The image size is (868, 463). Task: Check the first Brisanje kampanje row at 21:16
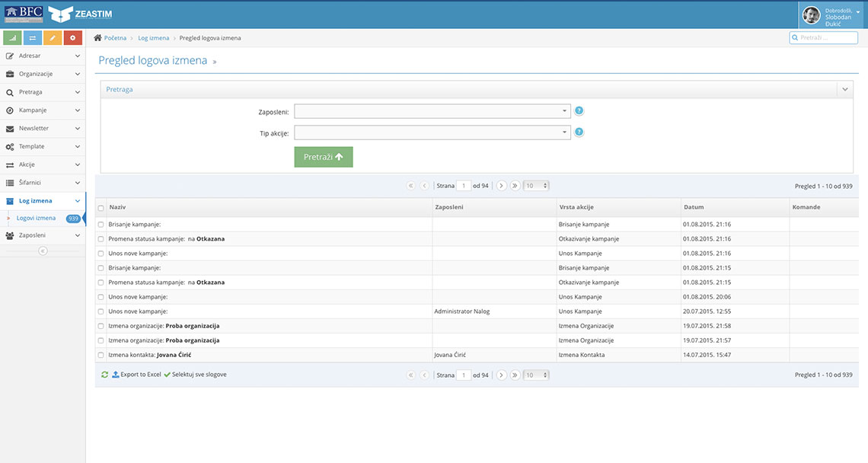click(101, 225)
